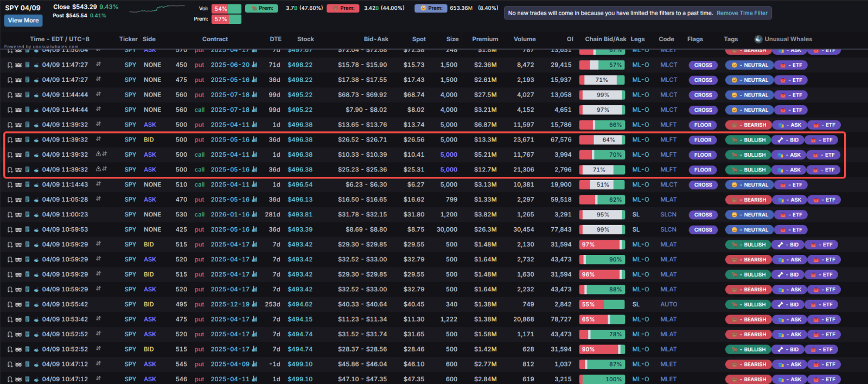The width and height of the screenshot is (868, 384).
Task: Click the flow waves icon on the 425 put row
Action: (18, 230)
